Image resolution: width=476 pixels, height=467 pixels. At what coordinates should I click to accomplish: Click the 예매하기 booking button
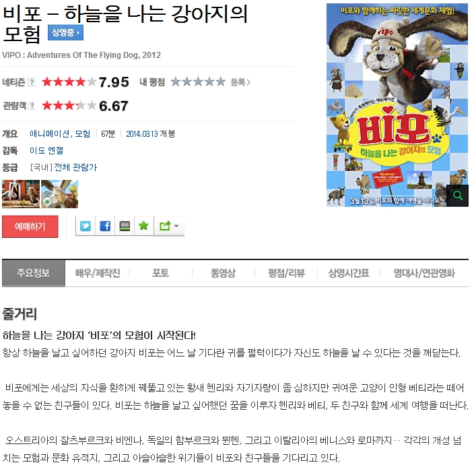30,226
